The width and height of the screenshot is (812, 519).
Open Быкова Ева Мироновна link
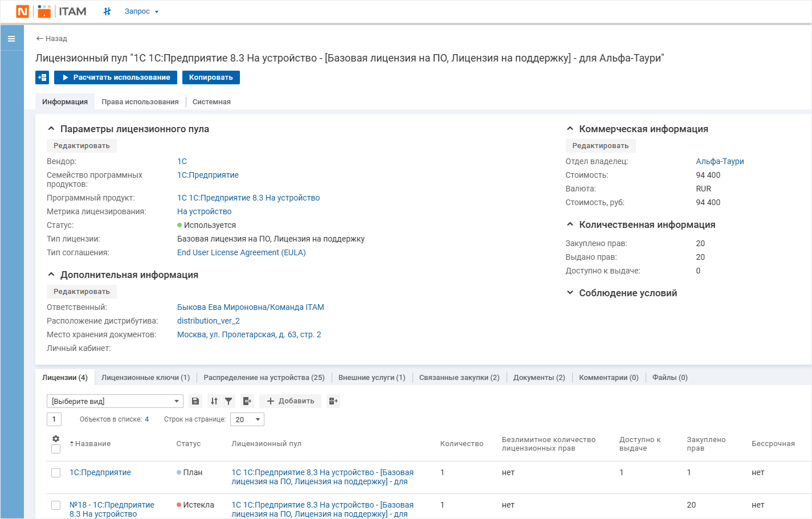[222, 308]
